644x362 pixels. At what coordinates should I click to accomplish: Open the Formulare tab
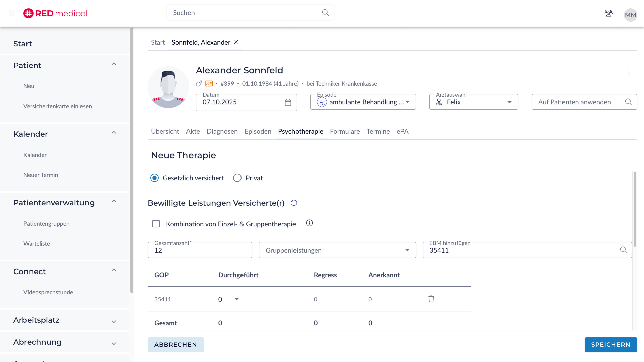tap(344, 131)
